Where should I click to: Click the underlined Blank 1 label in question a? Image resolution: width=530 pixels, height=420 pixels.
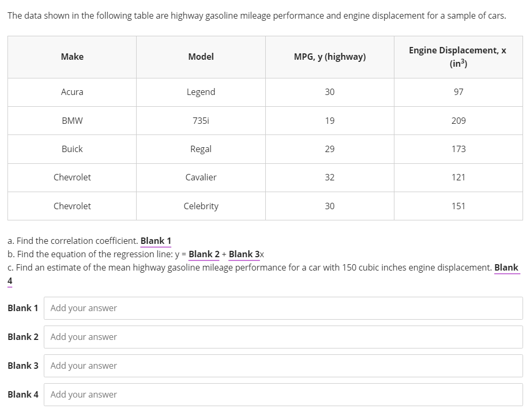[x=156, y=241]
